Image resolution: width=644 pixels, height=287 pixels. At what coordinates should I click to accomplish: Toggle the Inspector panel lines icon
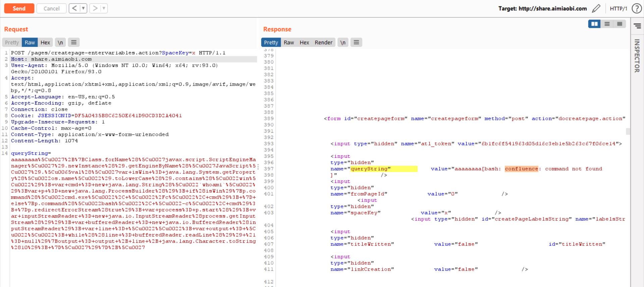point(637,26)
